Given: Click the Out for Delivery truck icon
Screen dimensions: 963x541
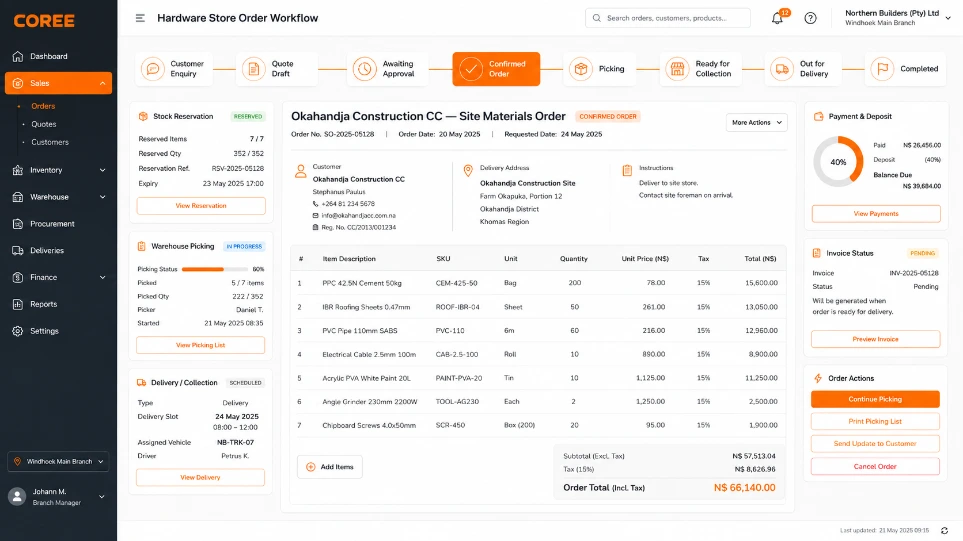Looking at the screenshot, I should pos(782,69).
